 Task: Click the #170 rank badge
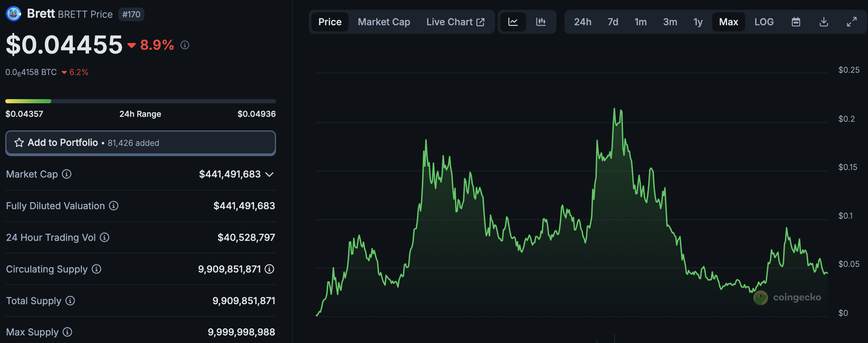(x=131, y=14)
